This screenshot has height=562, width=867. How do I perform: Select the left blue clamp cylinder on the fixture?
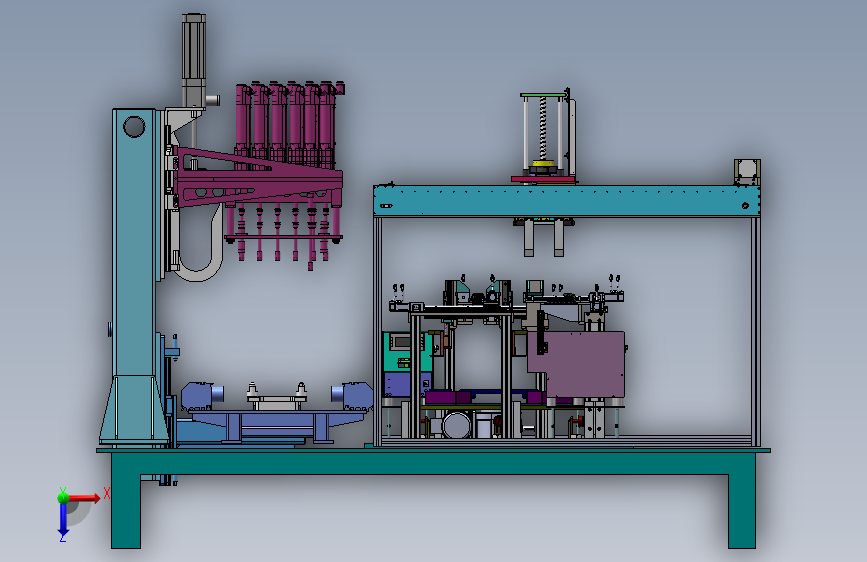pyautogui.click(x=202, y=396)
